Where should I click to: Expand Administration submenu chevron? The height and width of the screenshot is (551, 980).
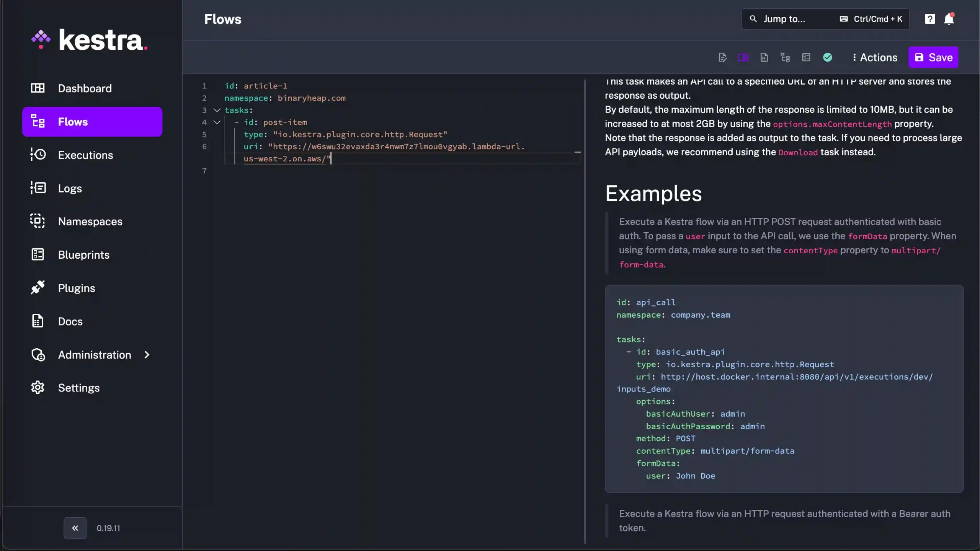pos(147,355)
